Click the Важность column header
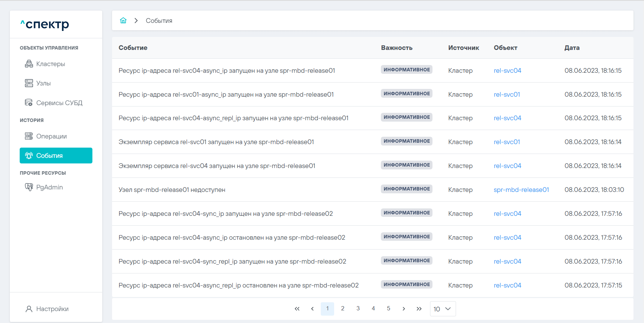 [x=396, y=48]
